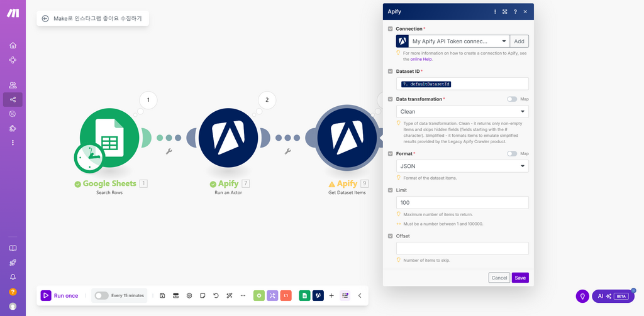Image resolution: width=644 pixels, height=316 pixels.
Task: Toggle the Limit field checkbox
Action: (390, 190)
